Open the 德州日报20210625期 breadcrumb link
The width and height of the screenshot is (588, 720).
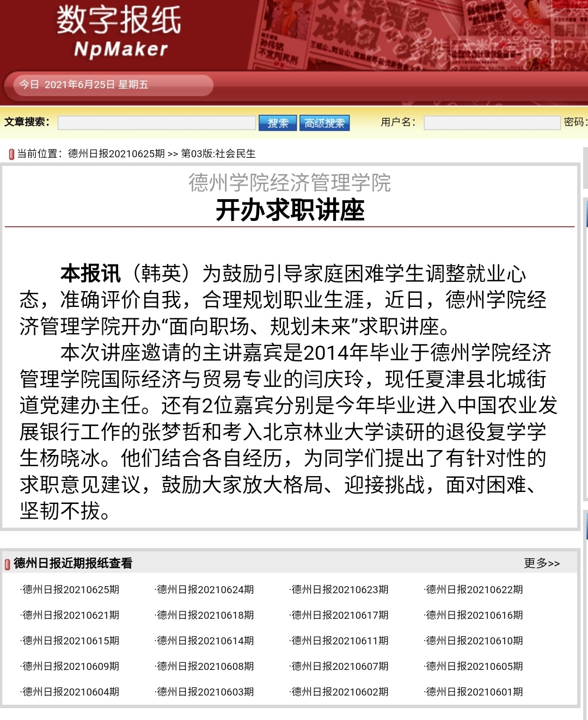pyautogui.click(x=116, y=153)
